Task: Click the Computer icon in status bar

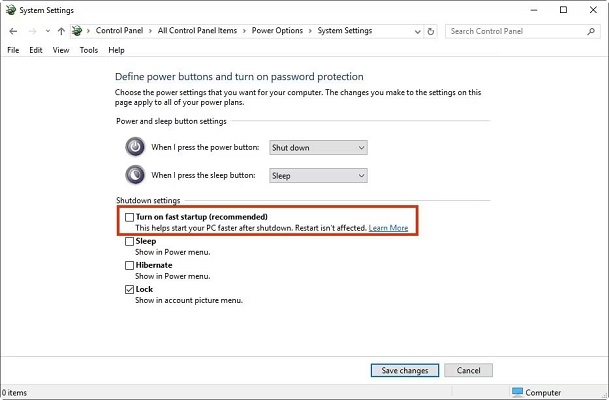Action: (x=517, y=392)
